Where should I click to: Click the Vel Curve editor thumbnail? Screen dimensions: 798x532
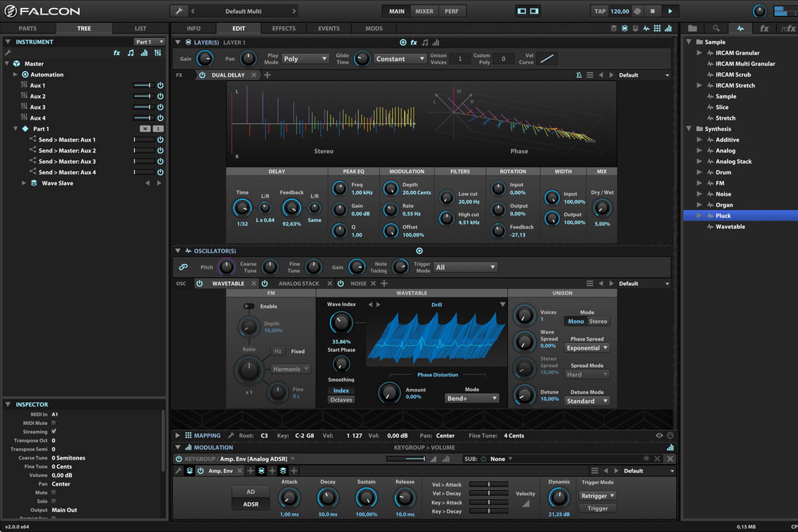[547, 59]
